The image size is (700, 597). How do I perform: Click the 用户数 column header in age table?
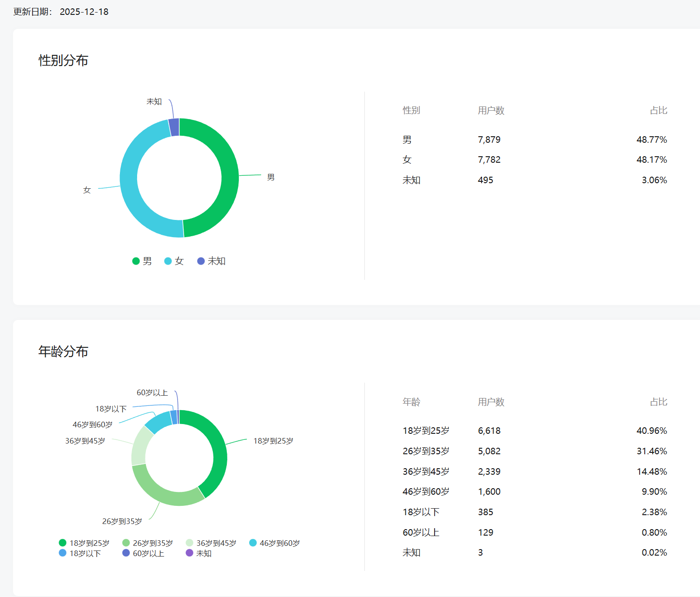[491, 402]
